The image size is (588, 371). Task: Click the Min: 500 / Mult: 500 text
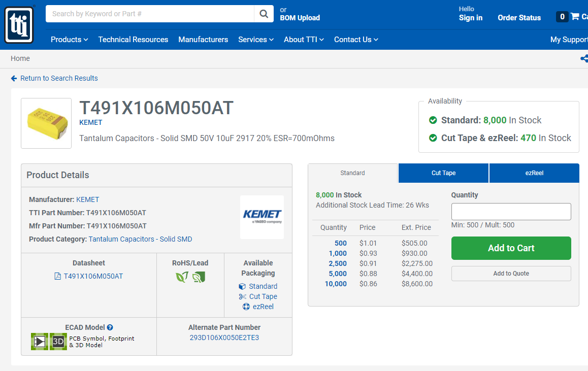[x=483, y=225]
